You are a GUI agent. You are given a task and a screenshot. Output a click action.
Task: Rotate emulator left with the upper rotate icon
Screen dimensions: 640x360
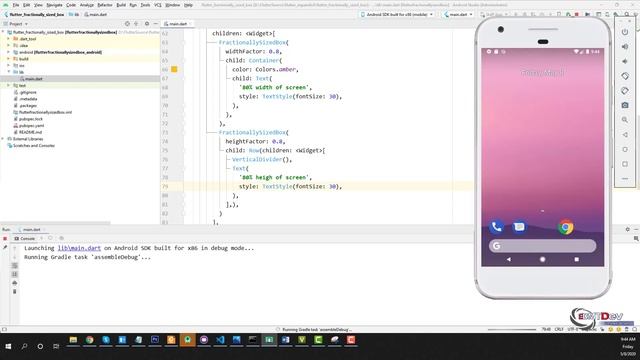pyautogui.click(x=625, y=76)
